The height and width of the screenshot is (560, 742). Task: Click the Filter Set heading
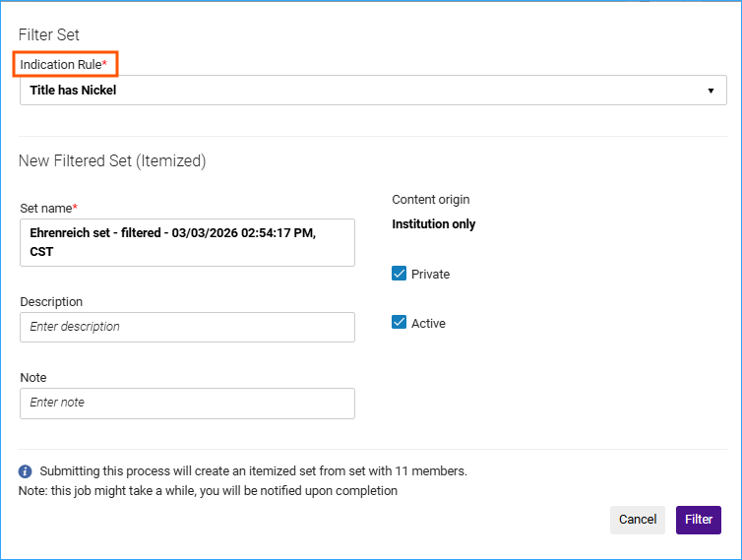pos(49,34)
